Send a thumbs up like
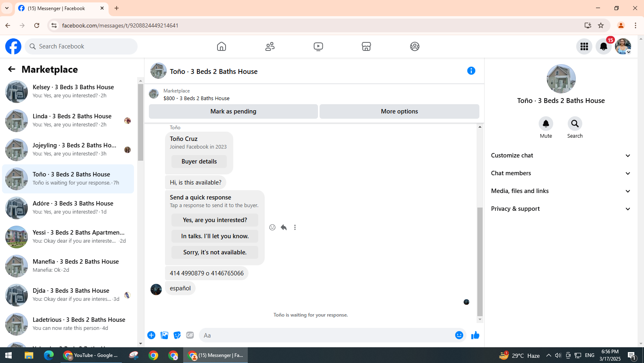Viewport: 644px width, 363px height. point(475,335)
